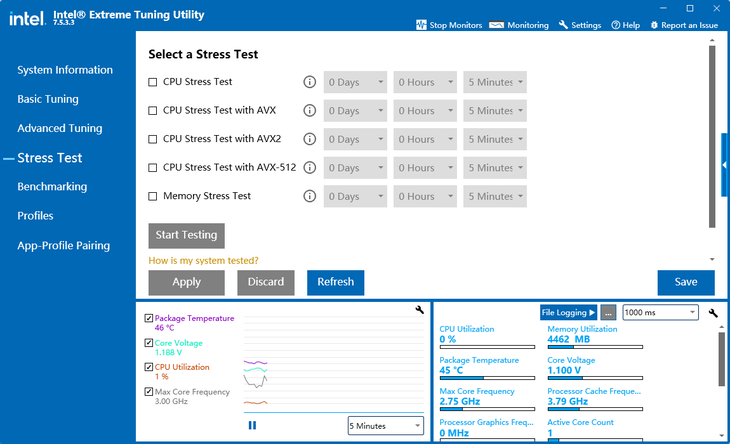Screen dimensions: 730x444
Task: Click info icon beside CPU Stress Test
Action: pyautogui.click(x=310, y=82)
